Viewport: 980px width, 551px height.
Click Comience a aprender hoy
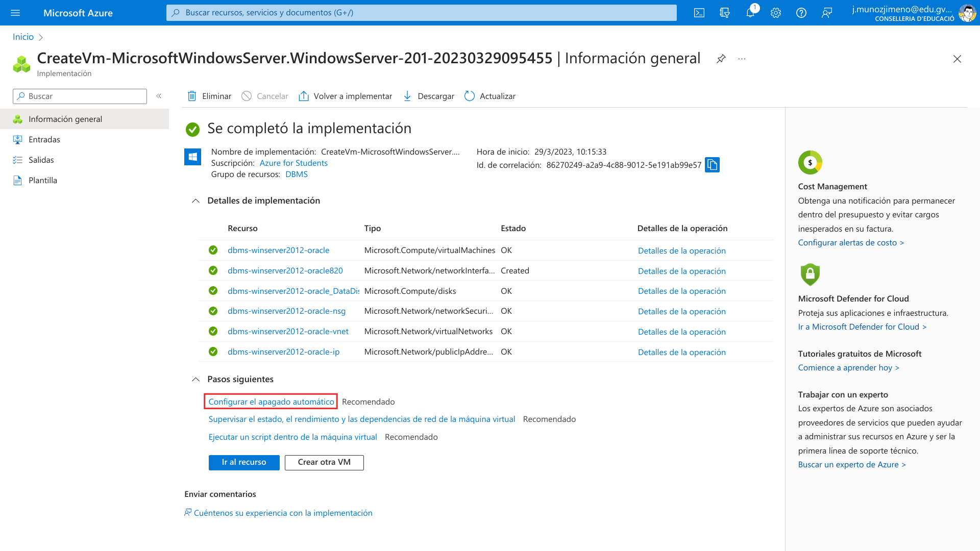[848, 368]
